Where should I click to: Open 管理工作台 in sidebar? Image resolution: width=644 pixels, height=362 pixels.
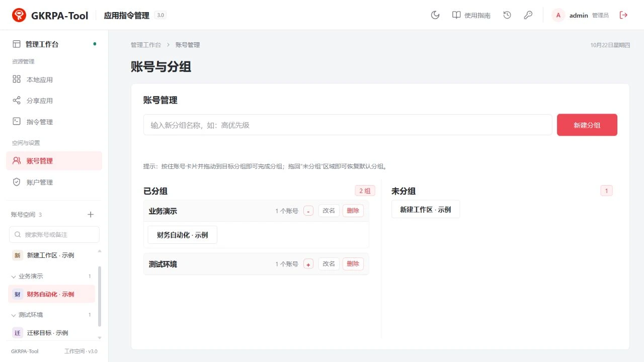coord(54,44)
